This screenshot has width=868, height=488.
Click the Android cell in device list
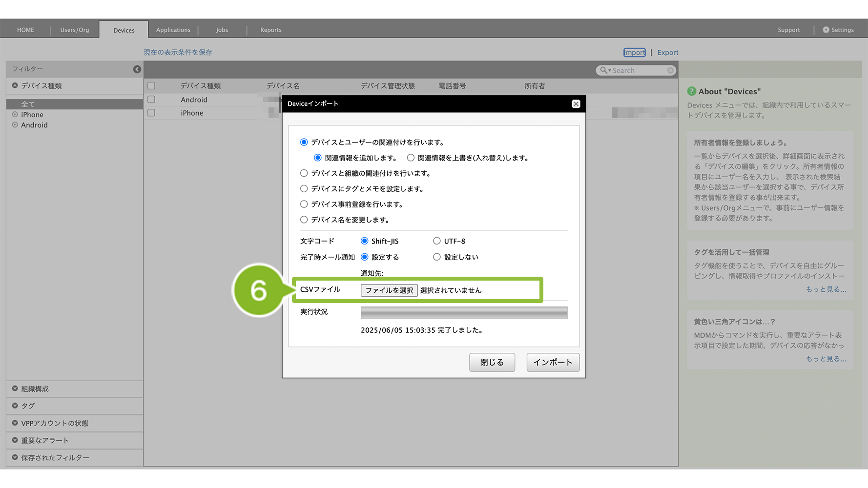pyautogui.click(x=194, y=100)
